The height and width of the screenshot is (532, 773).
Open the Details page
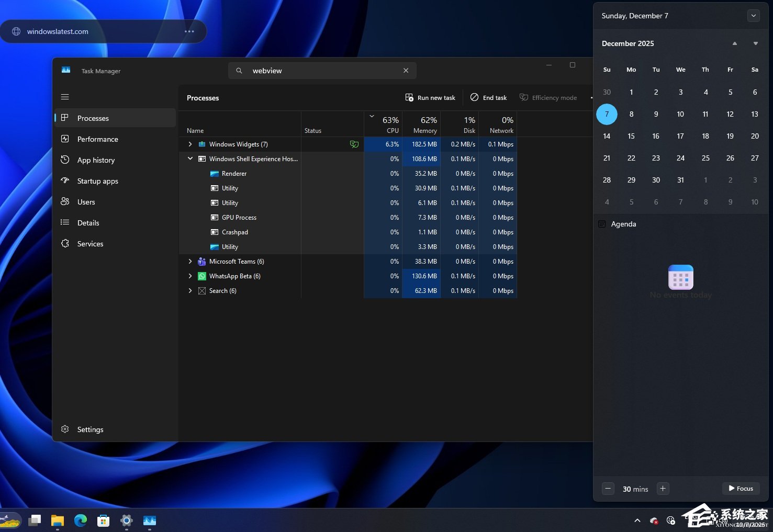65,222
